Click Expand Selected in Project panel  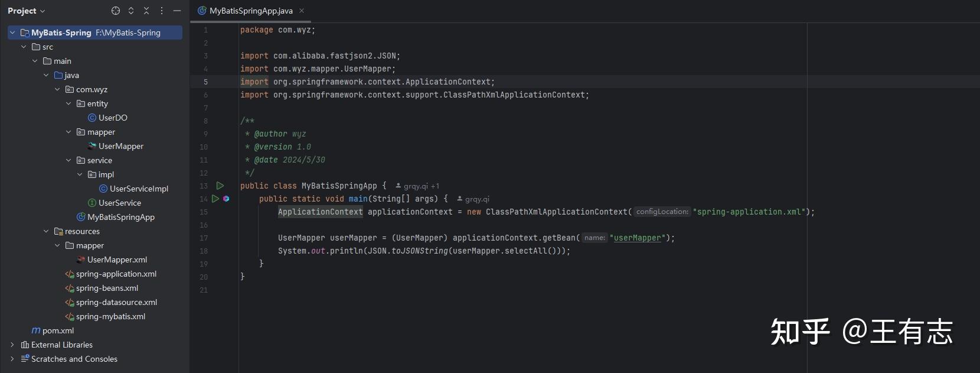[131, 11]
